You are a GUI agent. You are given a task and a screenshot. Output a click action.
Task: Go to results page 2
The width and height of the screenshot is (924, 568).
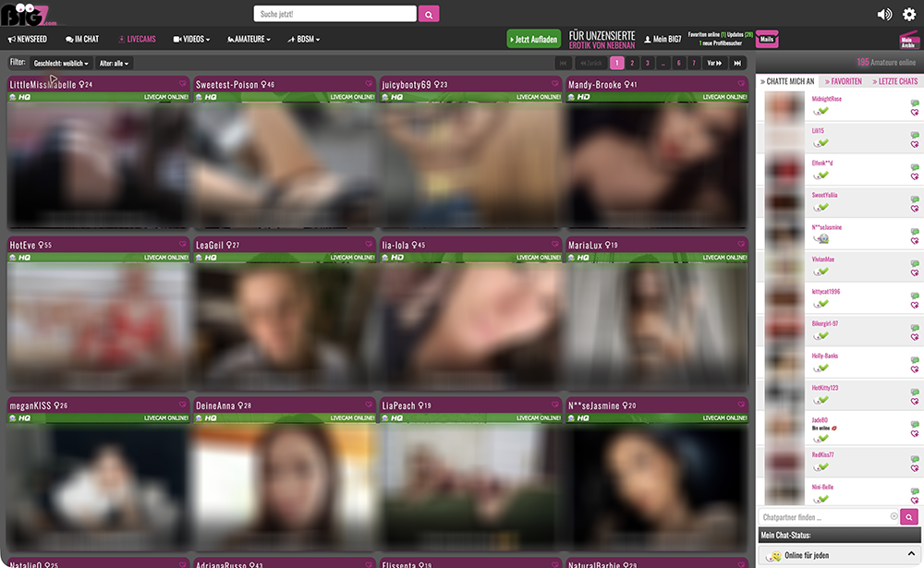coord(632,63)
